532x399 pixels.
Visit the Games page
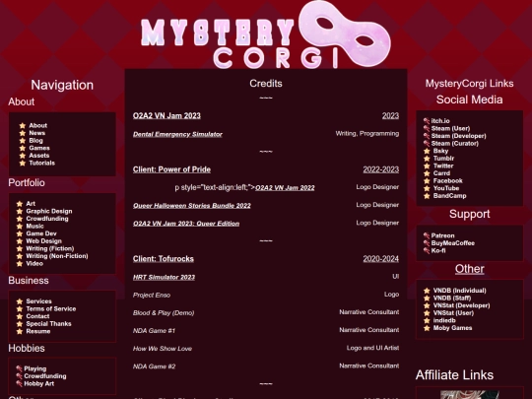tap(39, 148)
